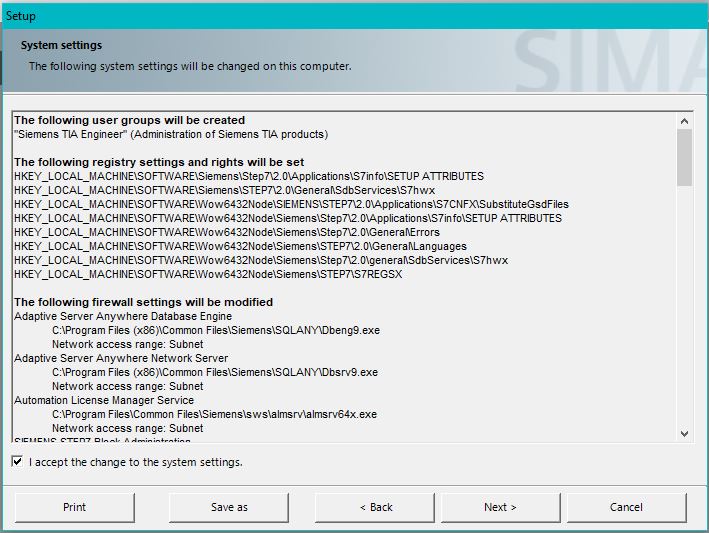Viewport: 709px width, 533px height.
Task: Select the "Siemens TIA Engineer" group line
Action: coord(170,134)
